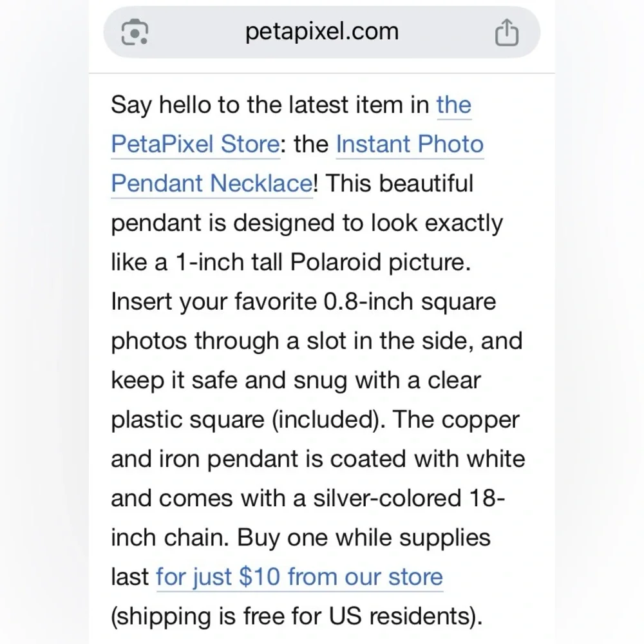Tap the word 'plastic' in the paragraph

click(146, 420)
